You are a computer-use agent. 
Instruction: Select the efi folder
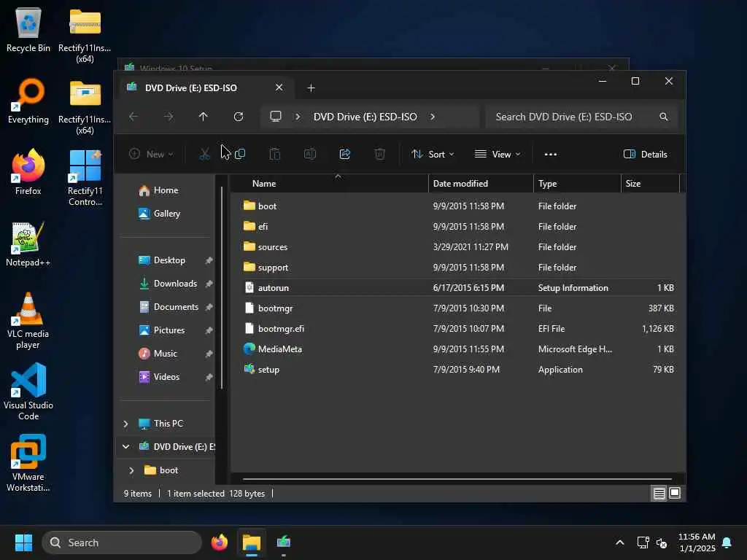point(458,227)
